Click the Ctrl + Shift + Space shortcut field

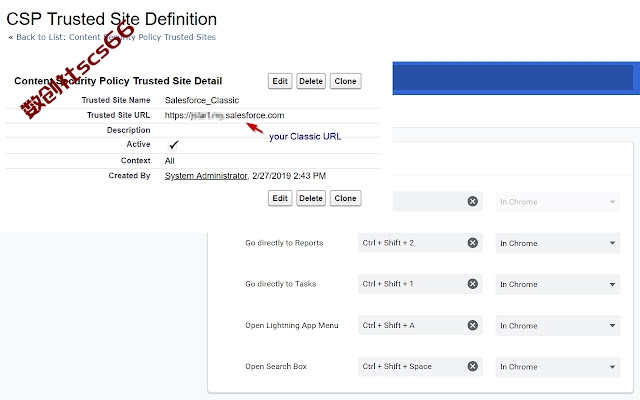[420, 366]
